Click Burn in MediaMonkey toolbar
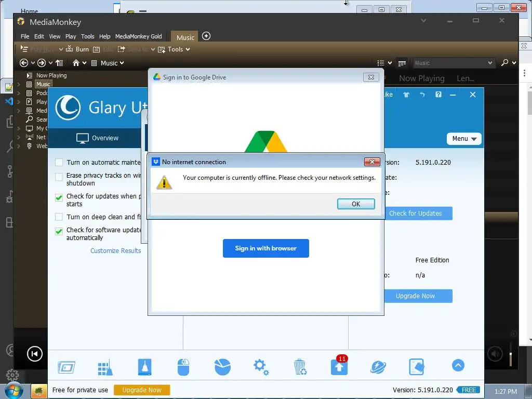The height and width of the screenshot is (399, 532). click(x=78, y=49)
